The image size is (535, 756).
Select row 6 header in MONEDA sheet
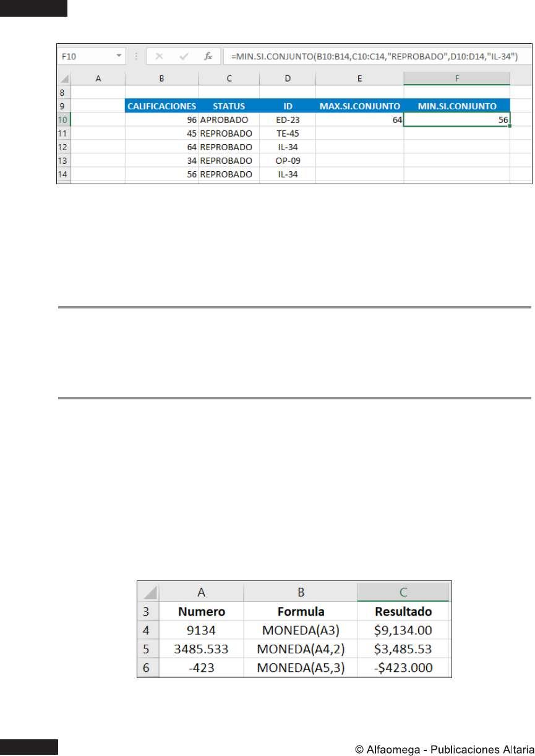click(x=148, y=668)
